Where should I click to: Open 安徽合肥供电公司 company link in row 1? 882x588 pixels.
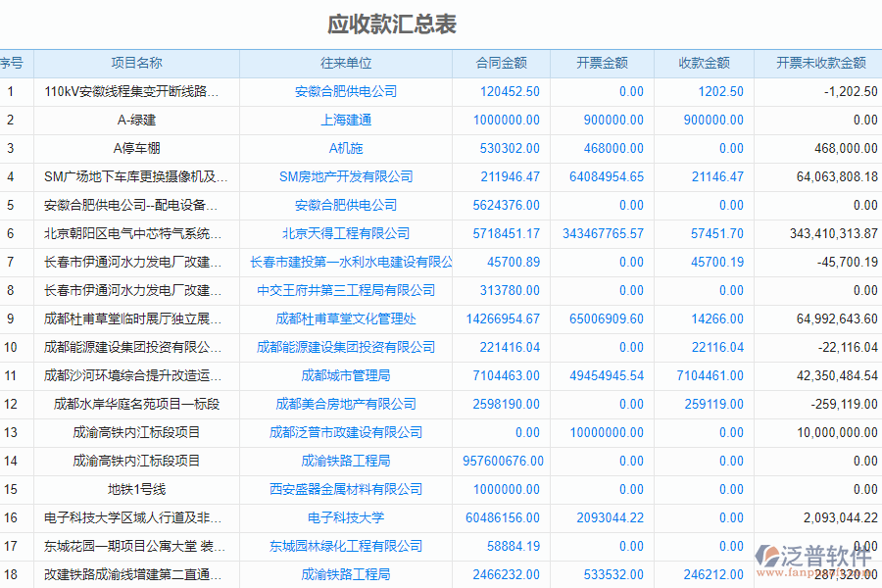(x=351, y=91)
